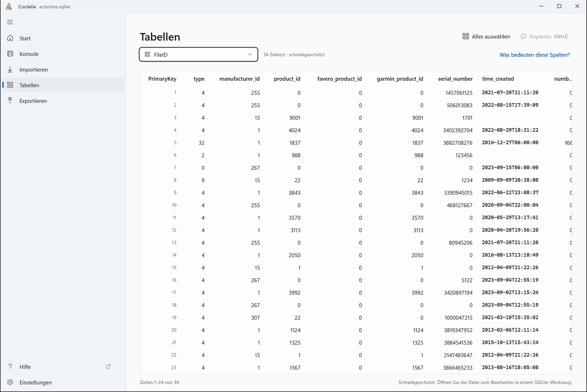Click the Kopieren button
587x392 pixels.
tap(544, 36)
